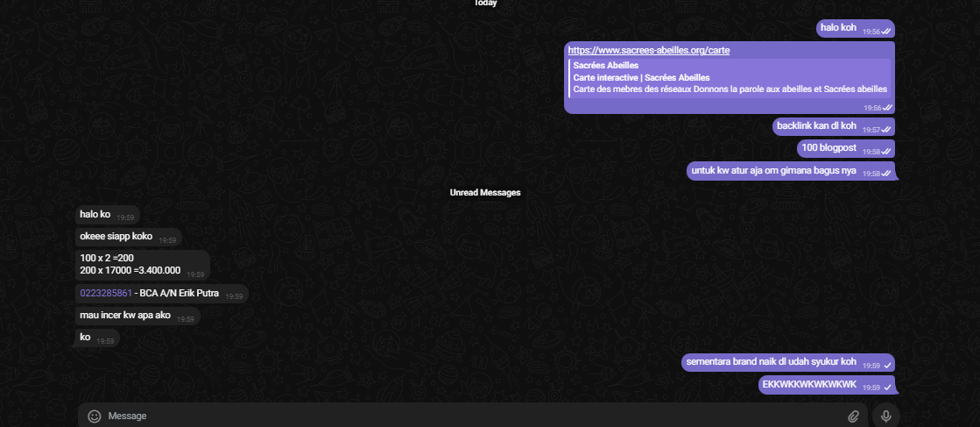
Task: Click the 'EKKWKKWKWKWKWK' message bubble
Action: coord(809,385)
